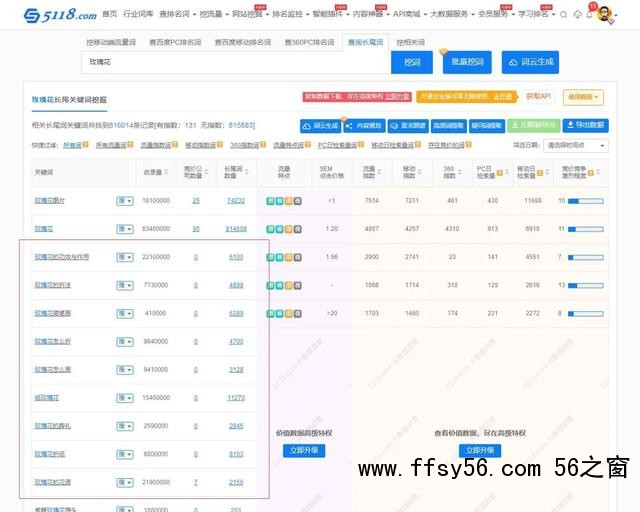Switch to 查百度移动排名词 tab
The image size is (640, 512).
point(243,42)
